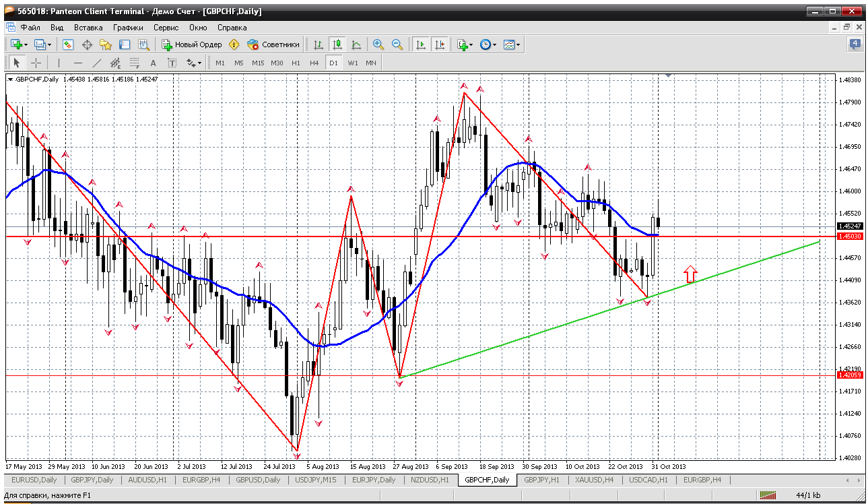Open the chart window icon beside Файл
Image resolution: width=868 pixels, height=504 pixels.
click(10, 28)
